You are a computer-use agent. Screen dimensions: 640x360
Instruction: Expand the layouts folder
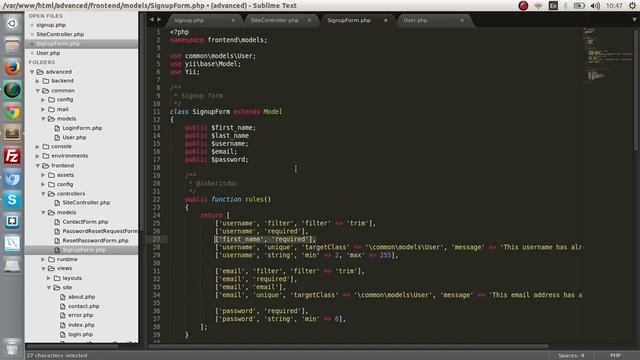pos(49,278)
